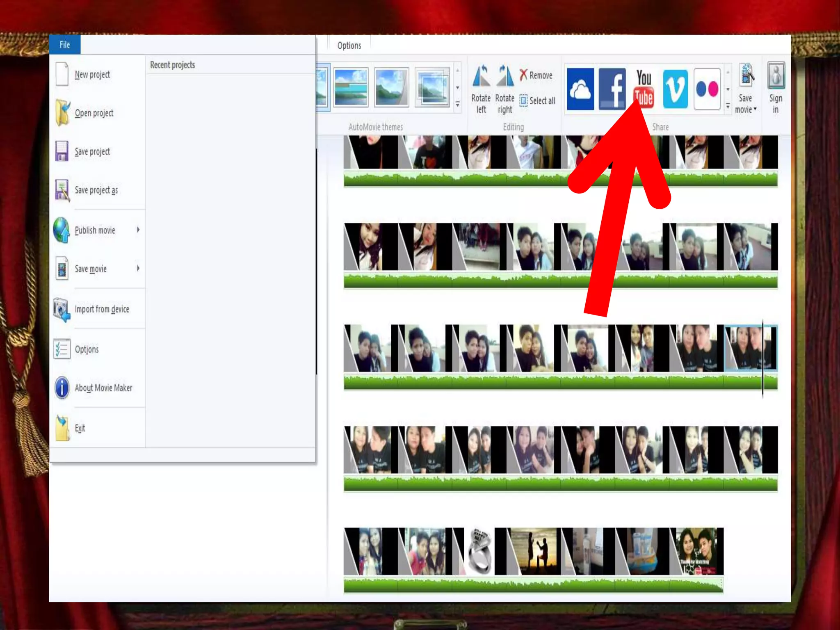Publish the movie to YouTube
Screen dimensions: 840x630
coord(644,88)
